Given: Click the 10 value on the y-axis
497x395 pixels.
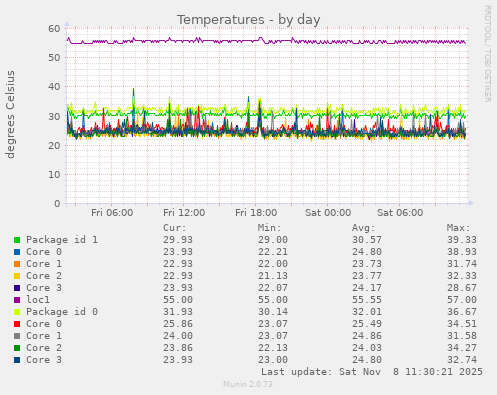Looking at the screenshot, I should 54,175.
